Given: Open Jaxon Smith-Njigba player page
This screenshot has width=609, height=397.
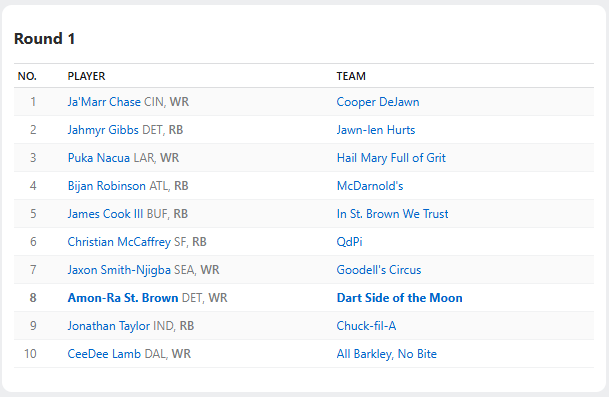Looking at the screenshot, I should 119,270.
